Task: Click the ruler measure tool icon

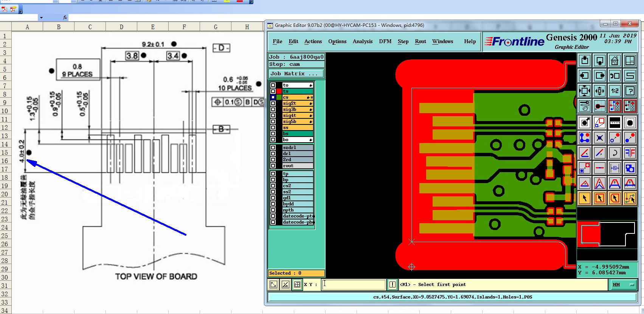Action: (x=615, y=123)
